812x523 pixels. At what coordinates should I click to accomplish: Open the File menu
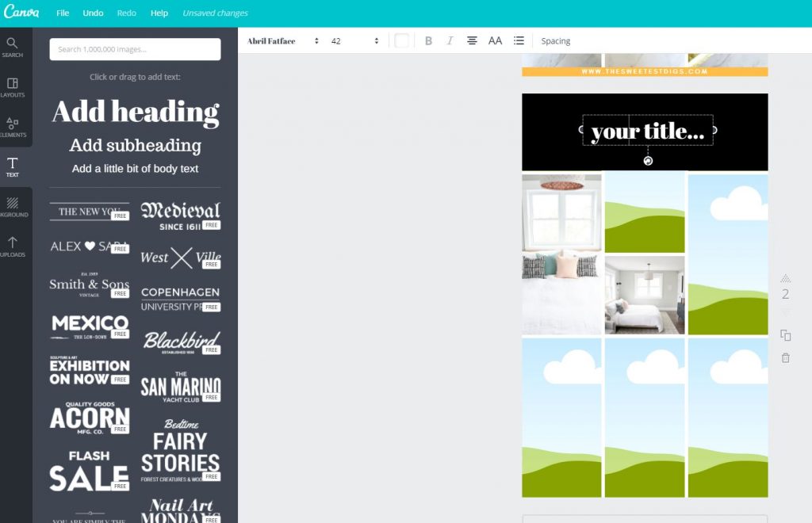click(63, 13)
